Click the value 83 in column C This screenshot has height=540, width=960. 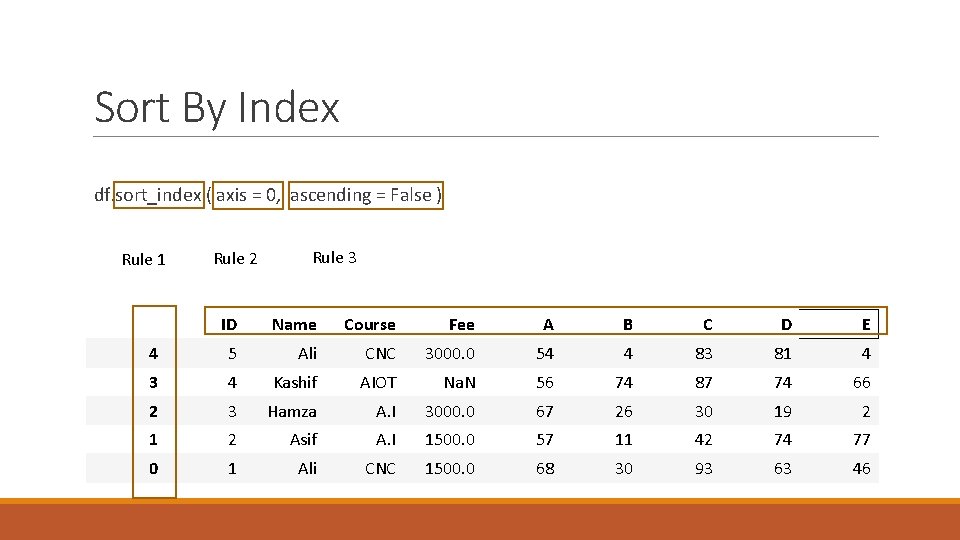[703, 353]
